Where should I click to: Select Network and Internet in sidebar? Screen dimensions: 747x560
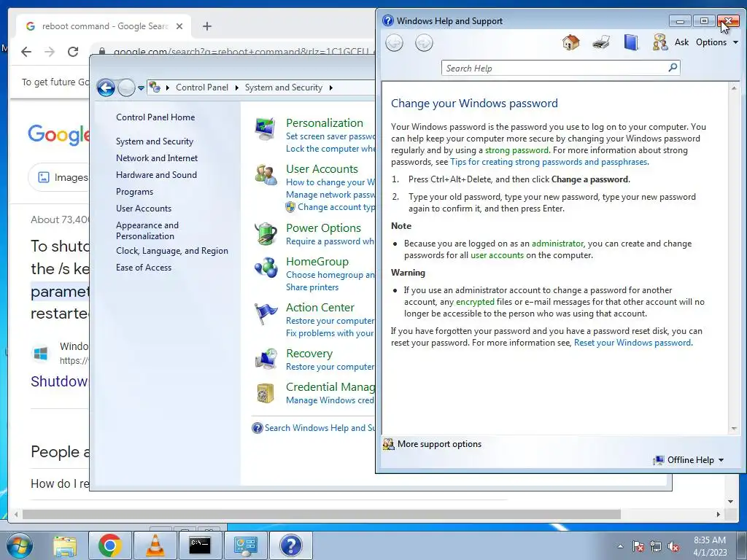pyautogui.click(x=157, y=158)
